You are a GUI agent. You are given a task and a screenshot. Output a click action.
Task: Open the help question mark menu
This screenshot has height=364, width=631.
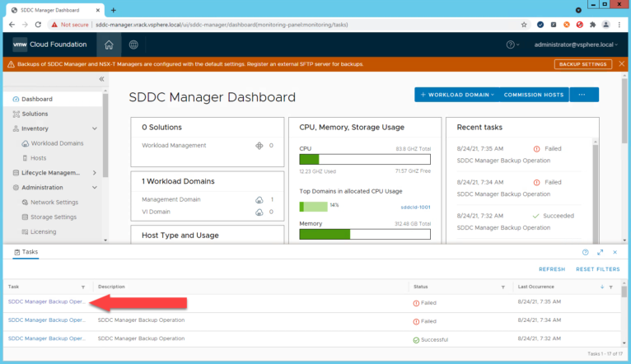coord(512,44)
